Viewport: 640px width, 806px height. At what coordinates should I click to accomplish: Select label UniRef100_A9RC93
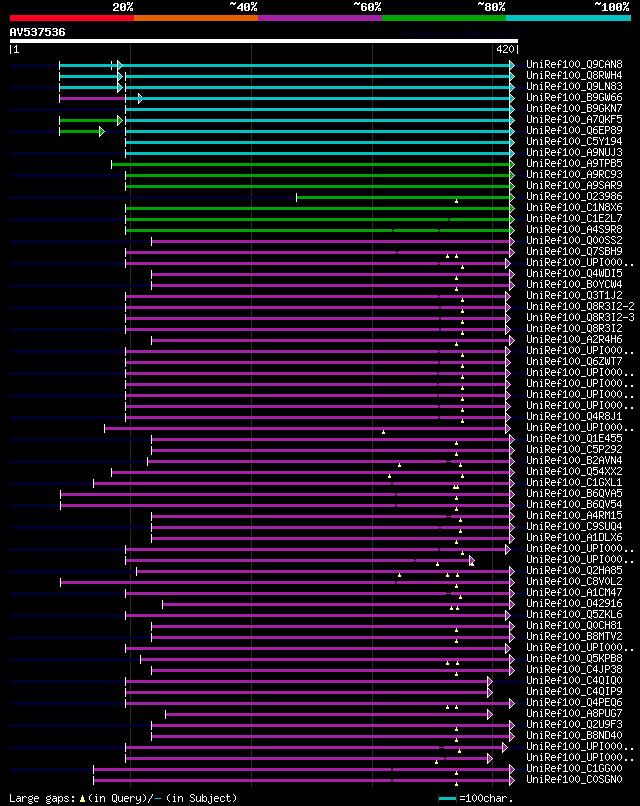pyautogui.click(x=574, y=175)
